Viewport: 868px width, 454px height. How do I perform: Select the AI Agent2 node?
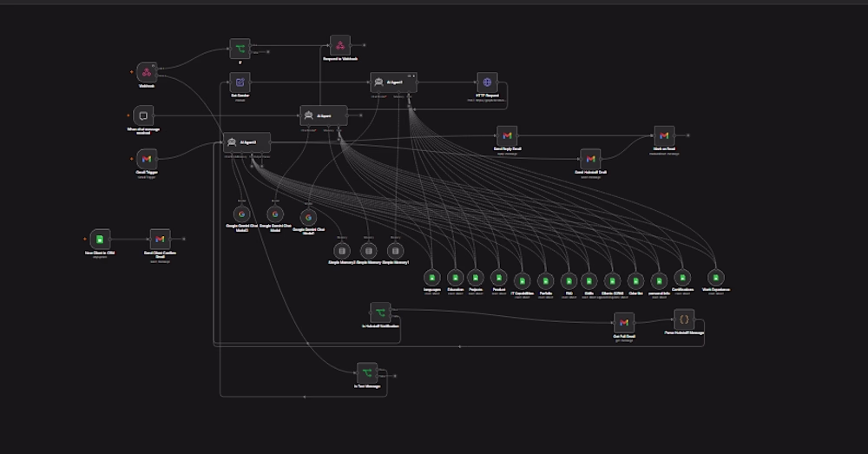[x=247, y=142]
